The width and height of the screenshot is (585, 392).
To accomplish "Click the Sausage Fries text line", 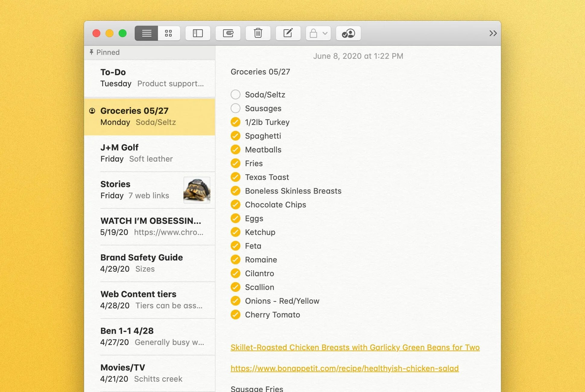I will click(257, 388).
